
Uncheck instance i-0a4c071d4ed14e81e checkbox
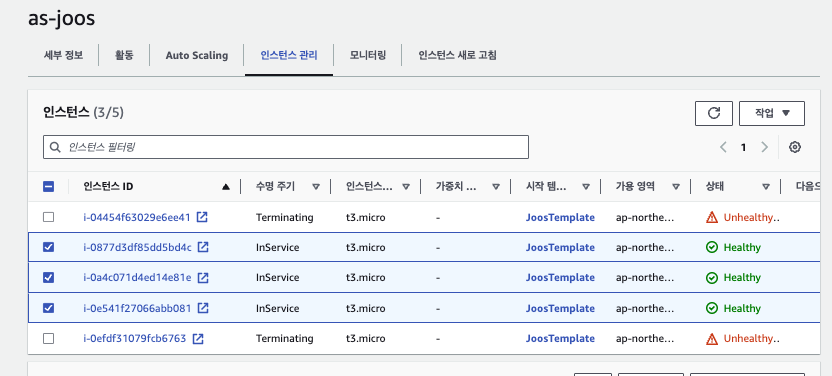click(x=48, y=277)
